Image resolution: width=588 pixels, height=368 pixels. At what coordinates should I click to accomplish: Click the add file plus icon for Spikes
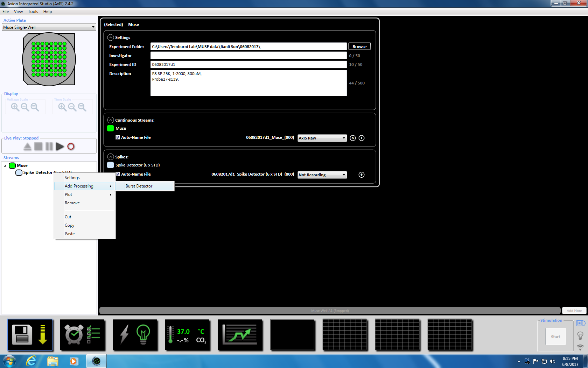click(x=362, y=175)
